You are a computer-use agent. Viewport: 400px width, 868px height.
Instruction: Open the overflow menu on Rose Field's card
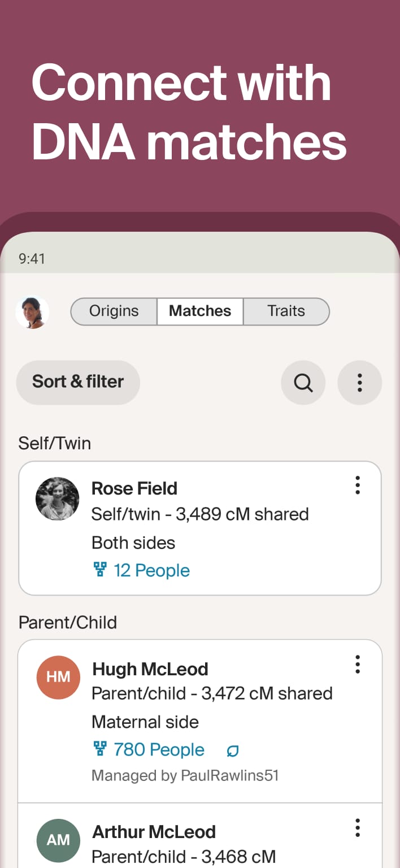point(358,485)
